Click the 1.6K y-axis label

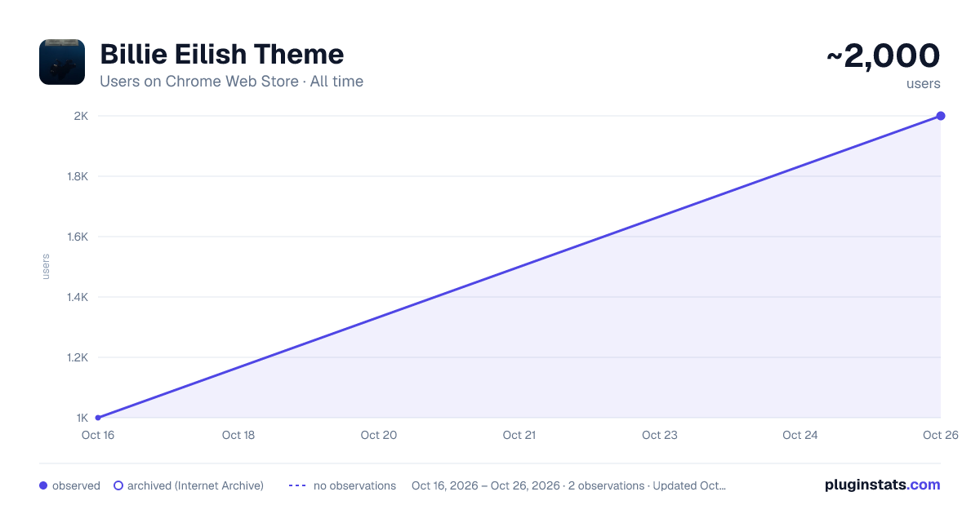pyautogui.click(x=78, y=237)
